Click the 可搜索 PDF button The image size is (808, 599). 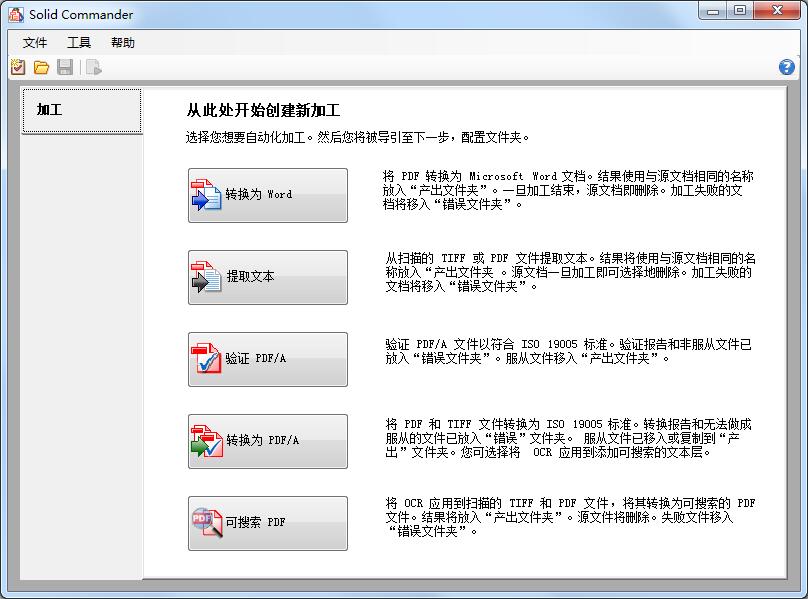click(x=268, y=523)
